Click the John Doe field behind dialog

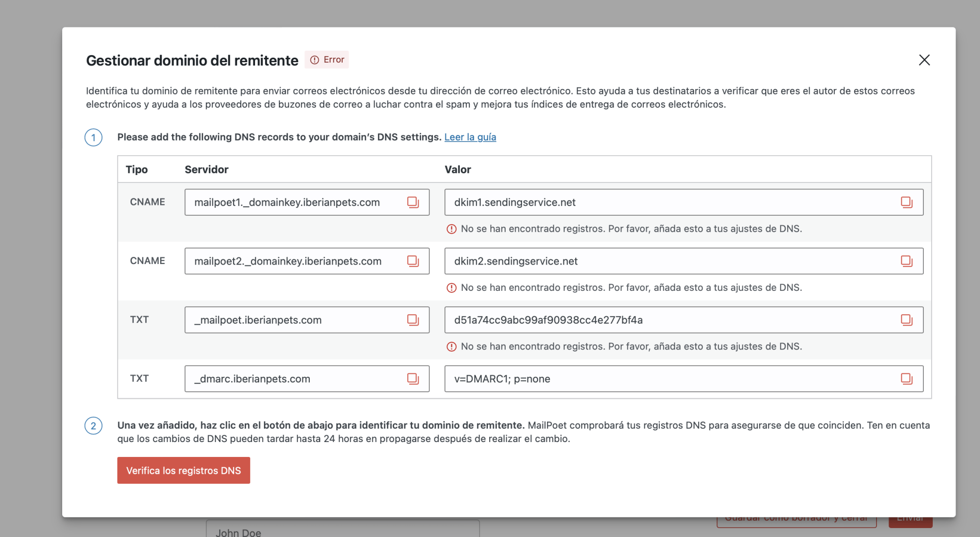point(343,529)
